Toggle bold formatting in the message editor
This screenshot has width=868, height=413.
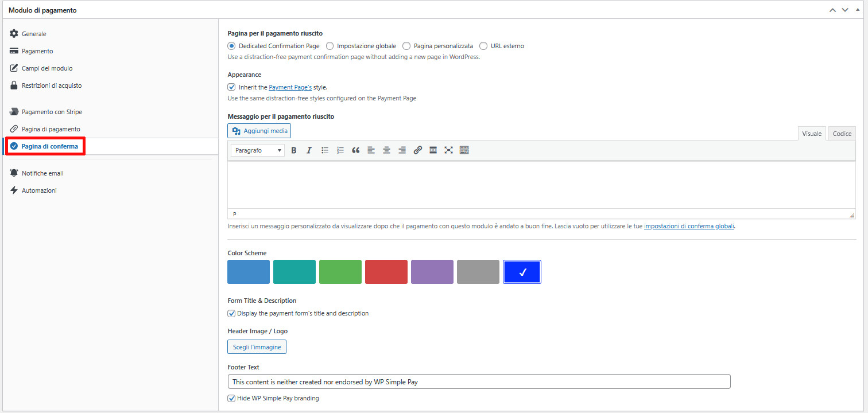point(293,150)
